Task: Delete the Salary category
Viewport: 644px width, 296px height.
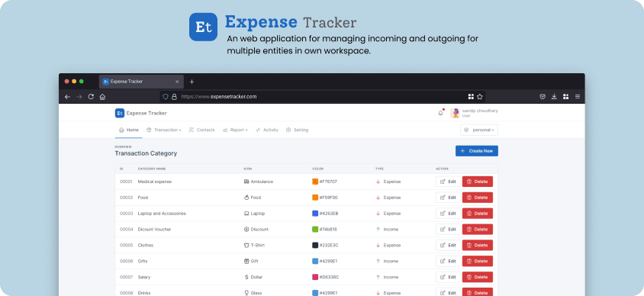Action: point(477,277)
